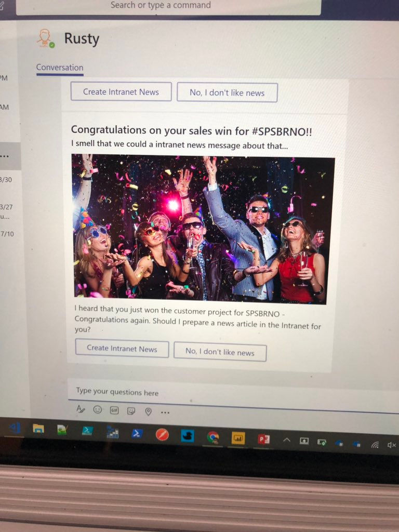Click upper No, I don't like news button
Screen dimensions: 399x532
click(x=227, y=92)
